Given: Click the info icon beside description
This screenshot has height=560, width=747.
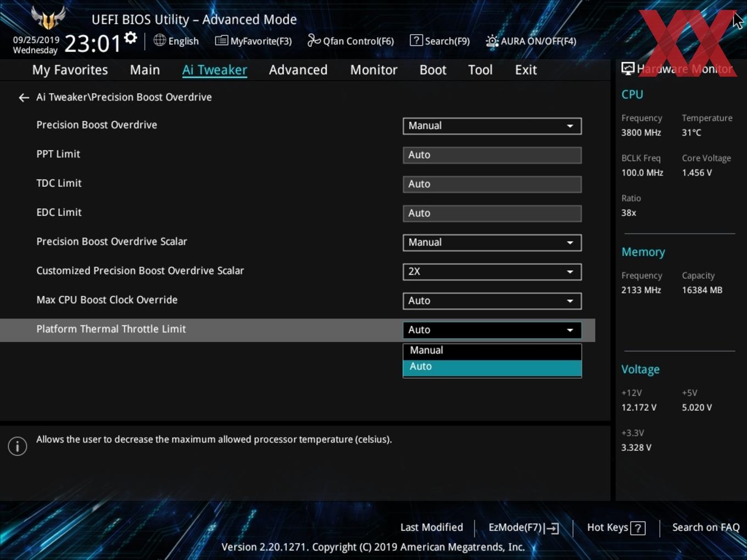Looking at the screenshot, I should [18, 446].
